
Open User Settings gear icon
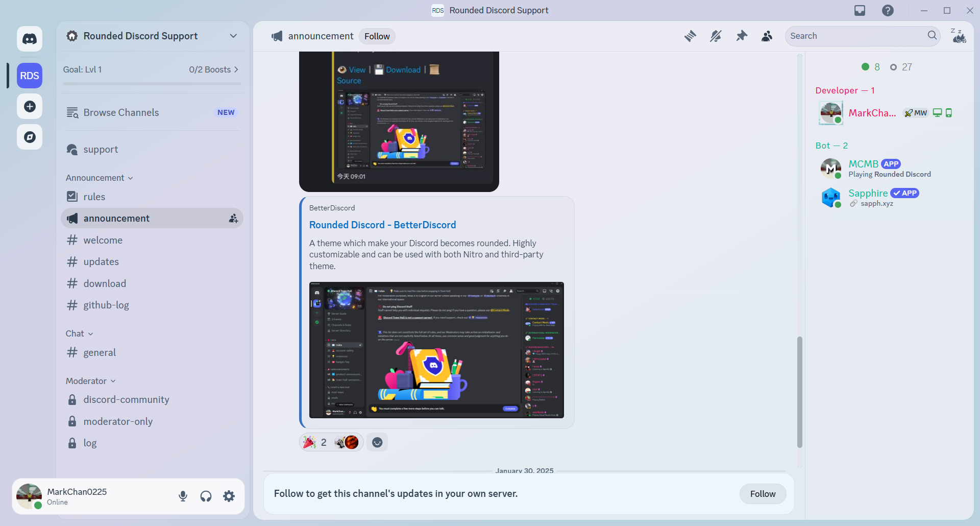(229, 496)
